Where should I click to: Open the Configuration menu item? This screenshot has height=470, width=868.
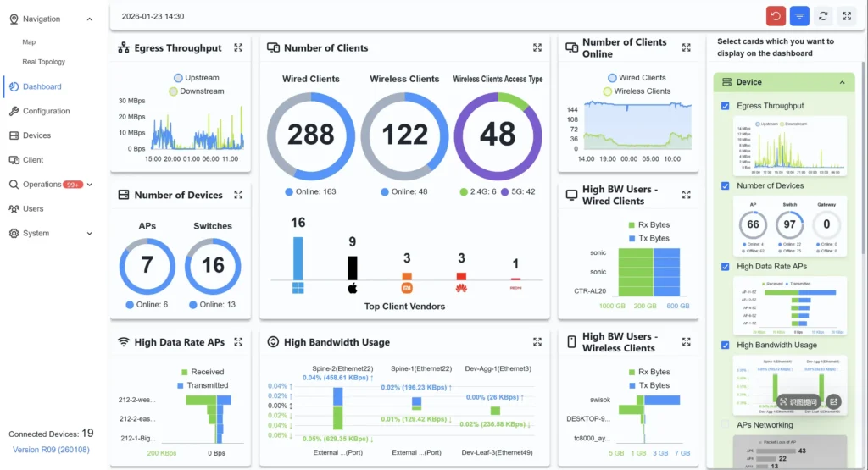pos(46,111)
